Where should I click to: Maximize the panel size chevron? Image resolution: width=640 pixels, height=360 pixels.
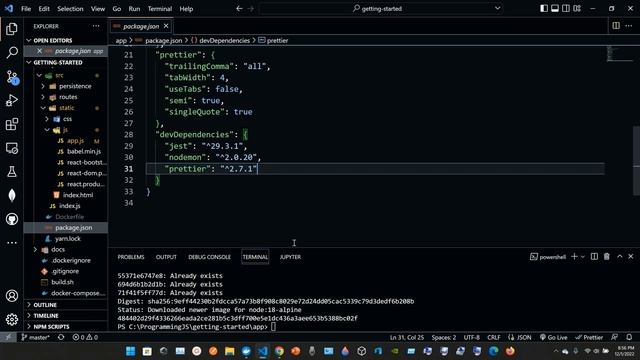click(x=620, y=256)
